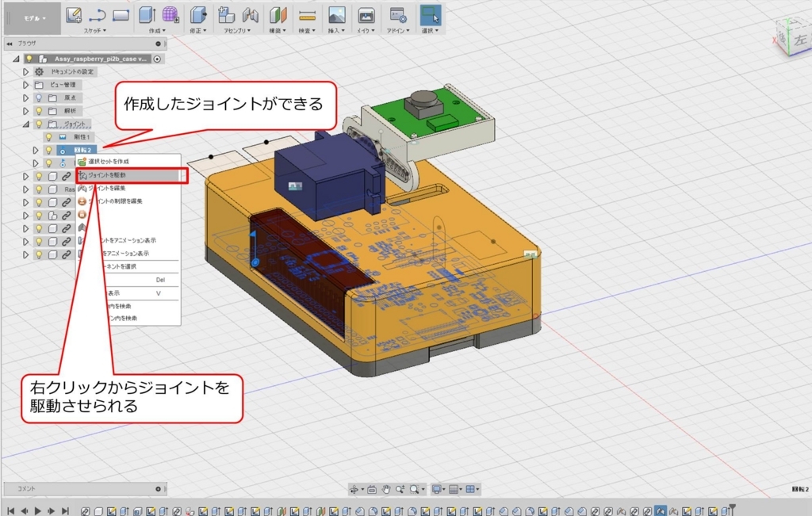Viewport: 812px width, 516px height.
Task: Click the plus icon on コメント panel
Action: [x=159, y=488]
